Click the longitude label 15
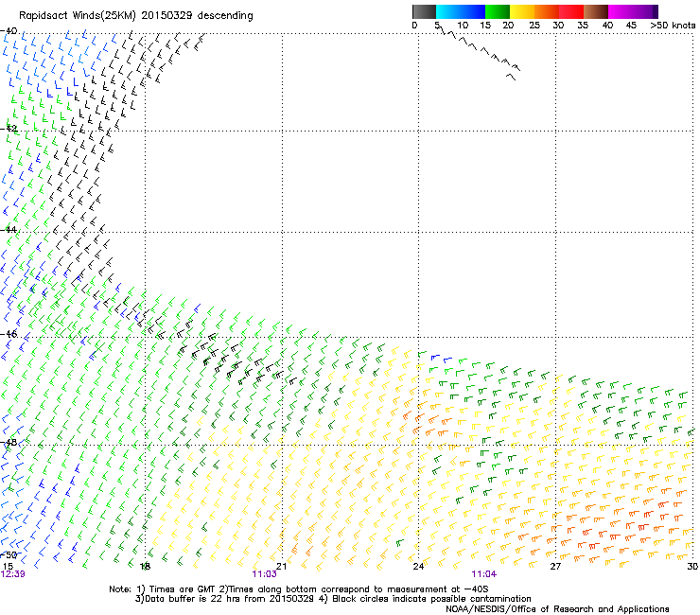This screenshot has width=700, height=615. [x=8, y=566]
